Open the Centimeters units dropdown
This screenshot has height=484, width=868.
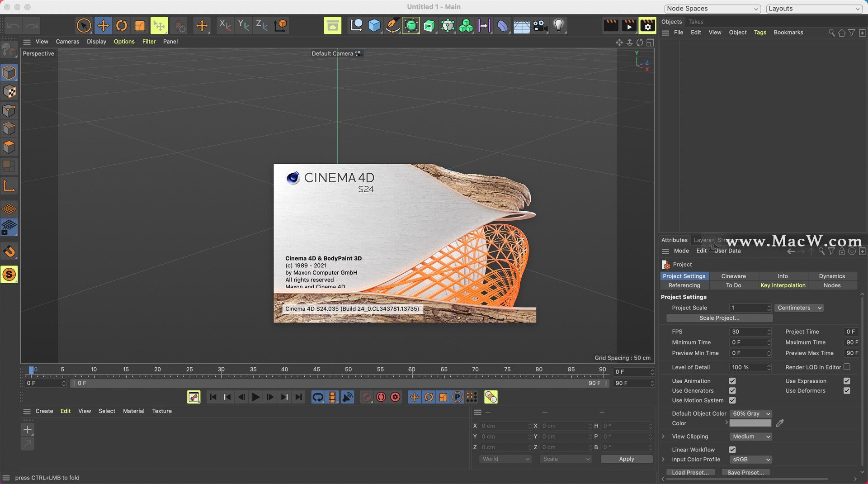click(x=798, y=308)
